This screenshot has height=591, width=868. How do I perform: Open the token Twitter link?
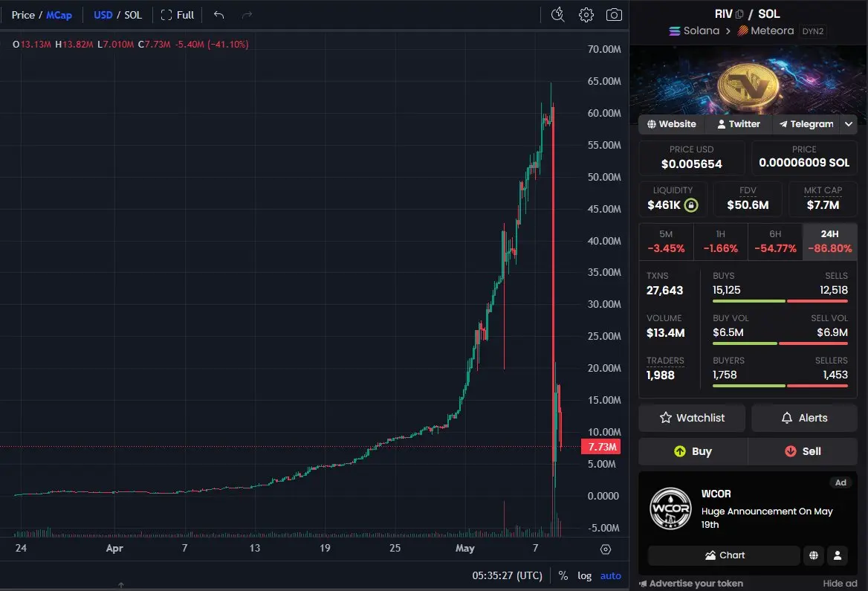coord(739,124)
